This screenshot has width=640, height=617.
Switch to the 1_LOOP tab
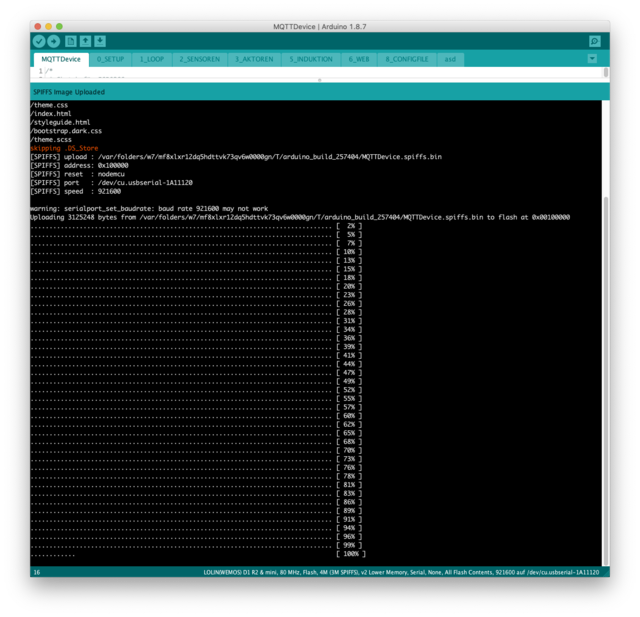[x=152, y=59]
